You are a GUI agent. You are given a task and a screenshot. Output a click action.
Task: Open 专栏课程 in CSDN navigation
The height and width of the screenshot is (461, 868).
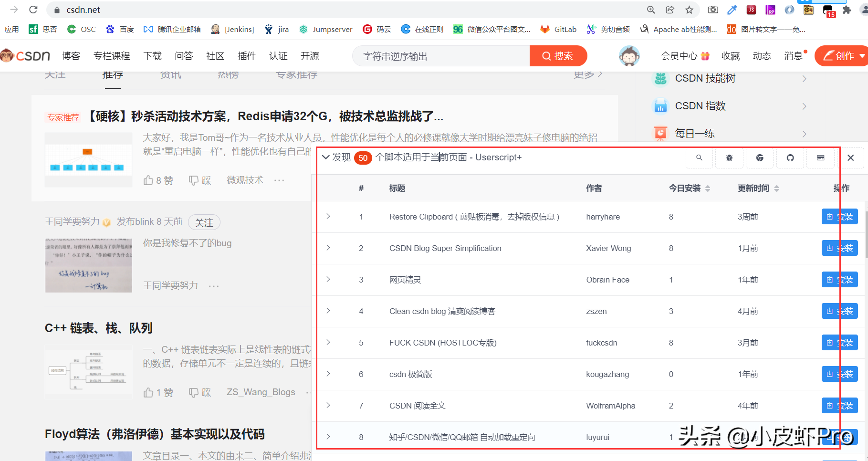(x=112, y=56)
